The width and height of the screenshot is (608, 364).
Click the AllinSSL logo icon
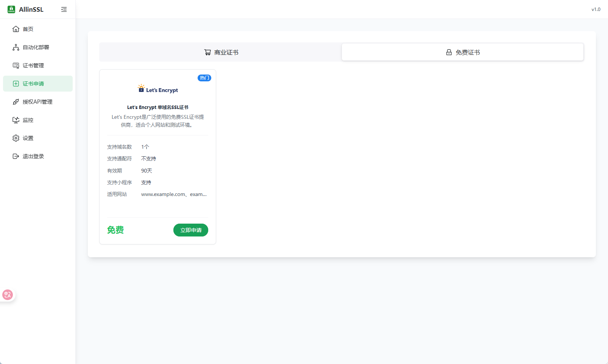(x=11, y=9)
